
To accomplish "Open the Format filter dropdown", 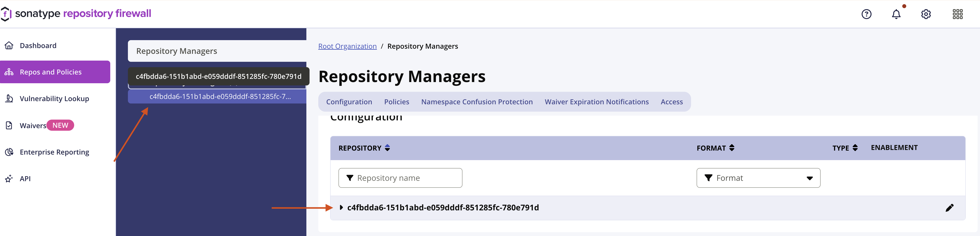I will 758,178.
